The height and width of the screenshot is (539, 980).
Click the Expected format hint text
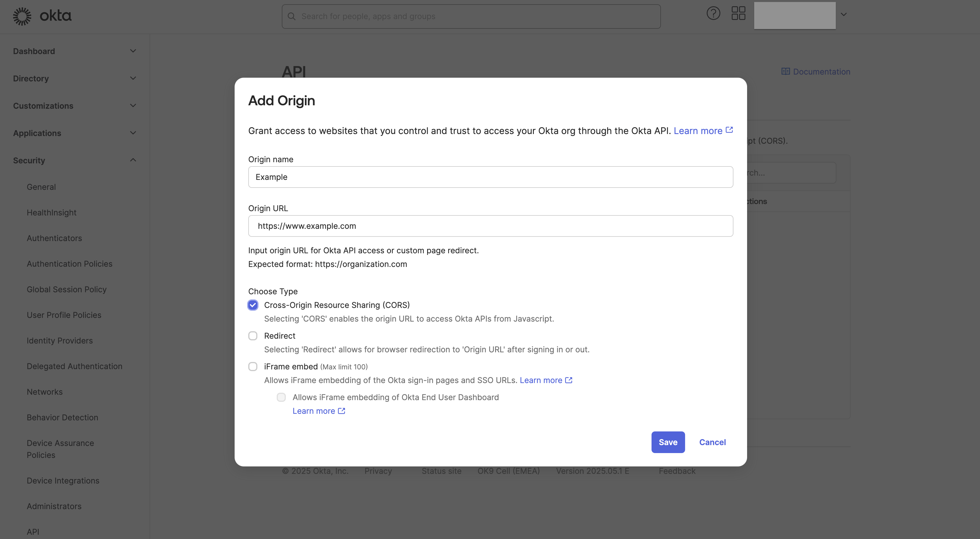[x=328, y=264]
